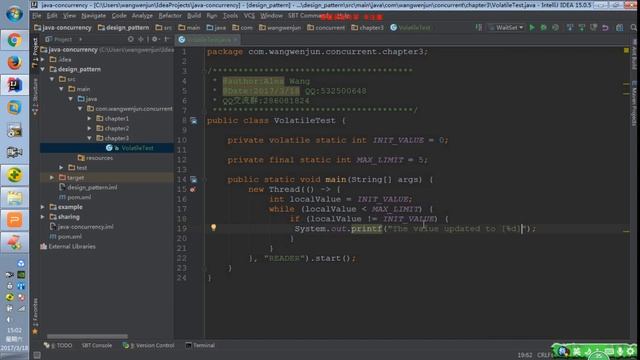The width and height of the screenshot is (640, 360).
Task: Click concurrent in the breadcrumb bar
Action: 326,27
